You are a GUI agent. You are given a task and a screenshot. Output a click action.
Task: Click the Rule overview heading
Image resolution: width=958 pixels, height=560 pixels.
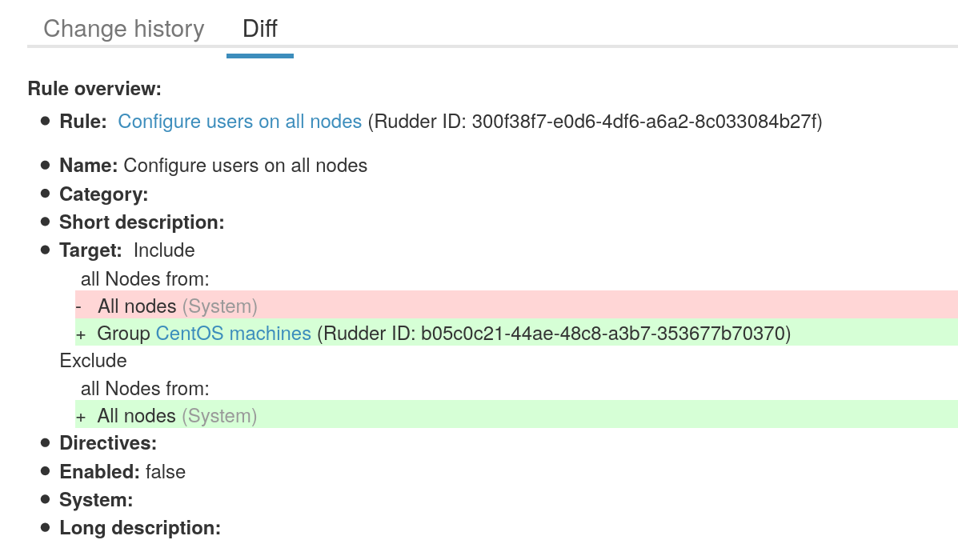click(94, 89)
